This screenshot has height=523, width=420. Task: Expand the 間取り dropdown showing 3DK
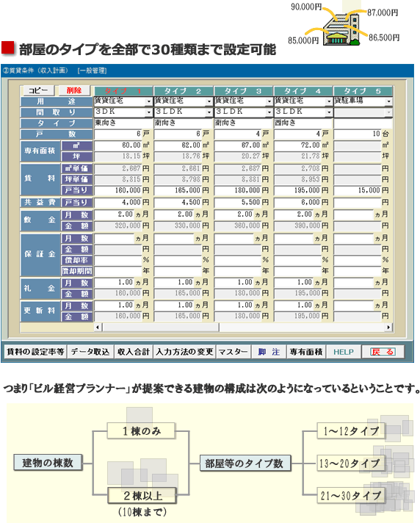pos(148,112)
